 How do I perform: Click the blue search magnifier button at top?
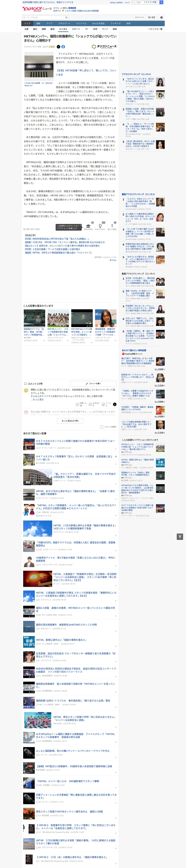[161, 2]
